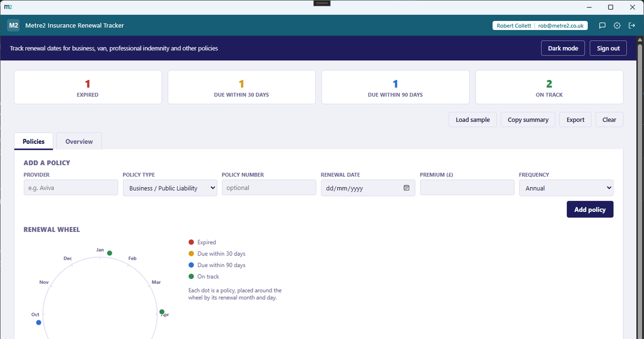Image resolution: width=644 pixels, height=339 pixels.
Task: Select the green dot near Jan on the renewal wheel
Action: tap(109, 253)
